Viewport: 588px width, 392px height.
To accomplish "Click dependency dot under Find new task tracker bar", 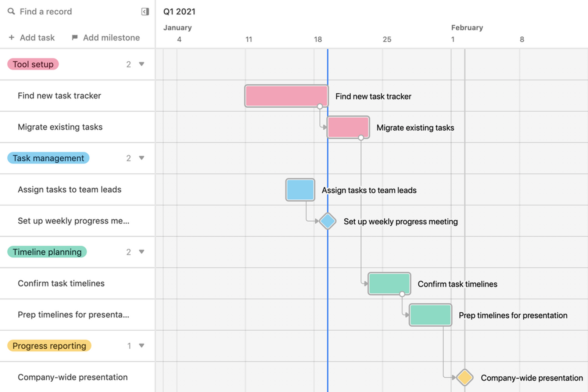I will click(320, 107).
